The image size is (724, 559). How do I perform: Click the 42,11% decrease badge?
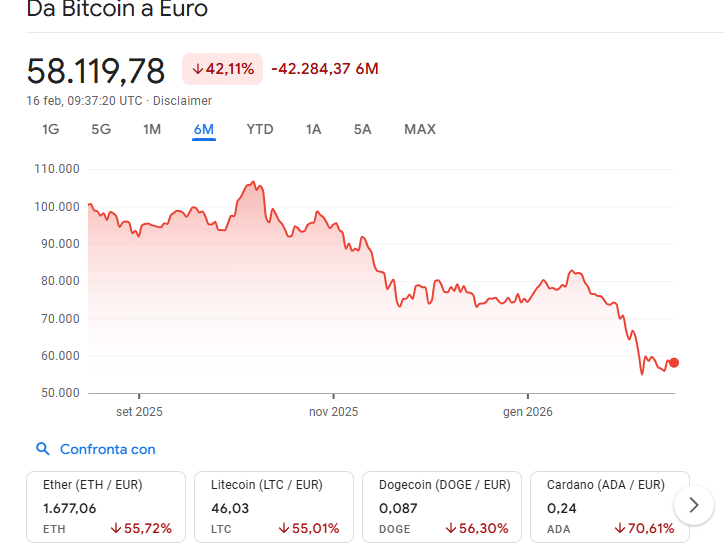pos(222,69)
